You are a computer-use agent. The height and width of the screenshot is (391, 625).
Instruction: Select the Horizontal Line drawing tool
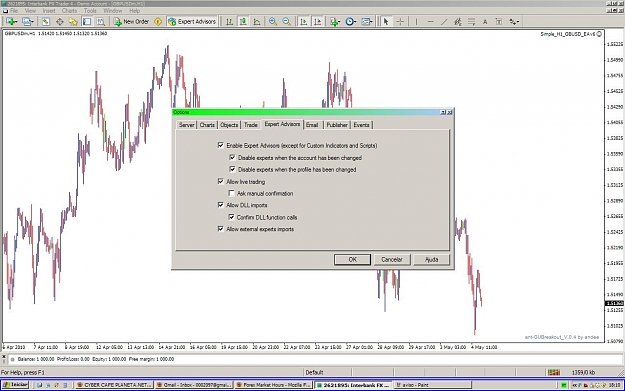(x=430, y=22)
